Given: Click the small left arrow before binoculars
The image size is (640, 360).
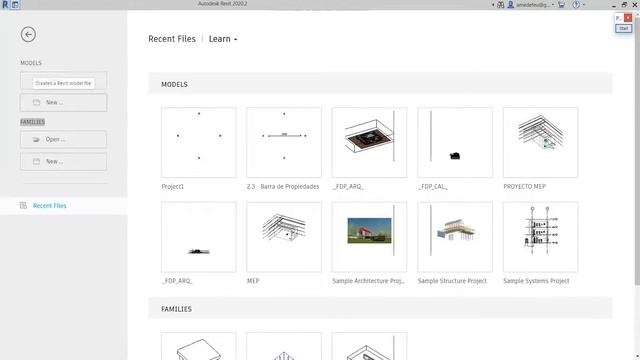Looking at the screenshot, I should tap(493, 5).
